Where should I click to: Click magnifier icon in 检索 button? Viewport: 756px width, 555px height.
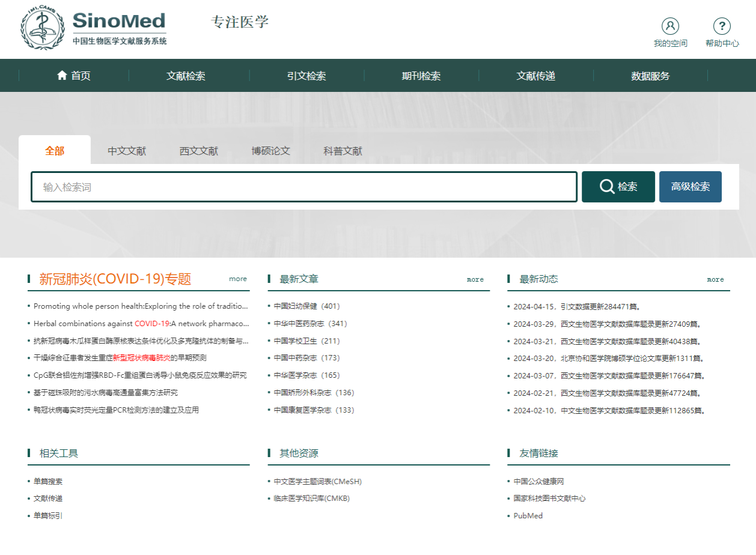point(607,187)
